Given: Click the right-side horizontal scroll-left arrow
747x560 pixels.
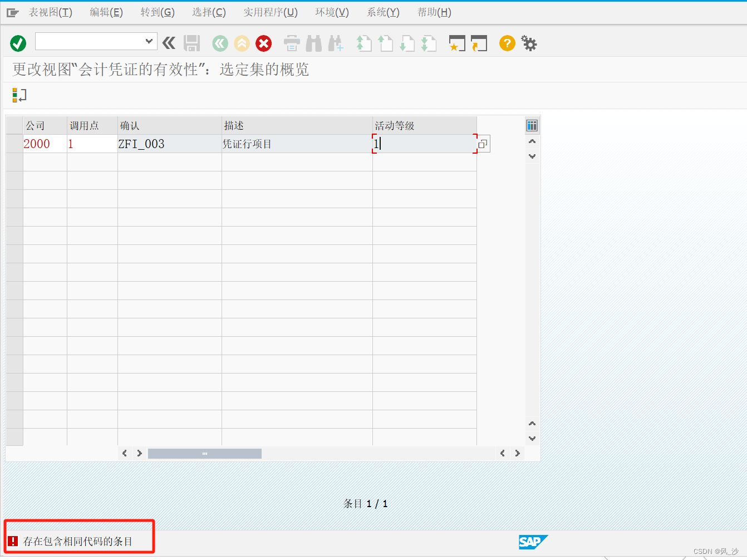Looking at the screenshot, I should click(x=503, y=453).
